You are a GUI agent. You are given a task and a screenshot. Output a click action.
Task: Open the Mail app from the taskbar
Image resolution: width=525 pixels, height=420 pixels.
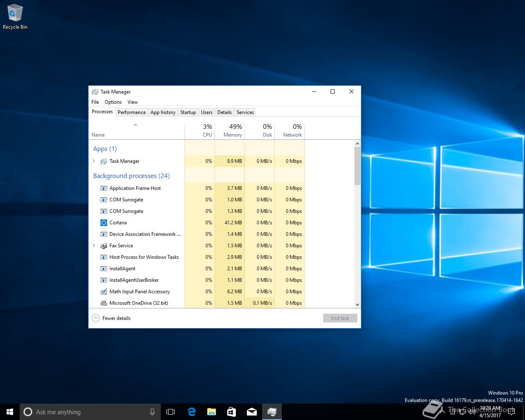[x=252, y=412]
